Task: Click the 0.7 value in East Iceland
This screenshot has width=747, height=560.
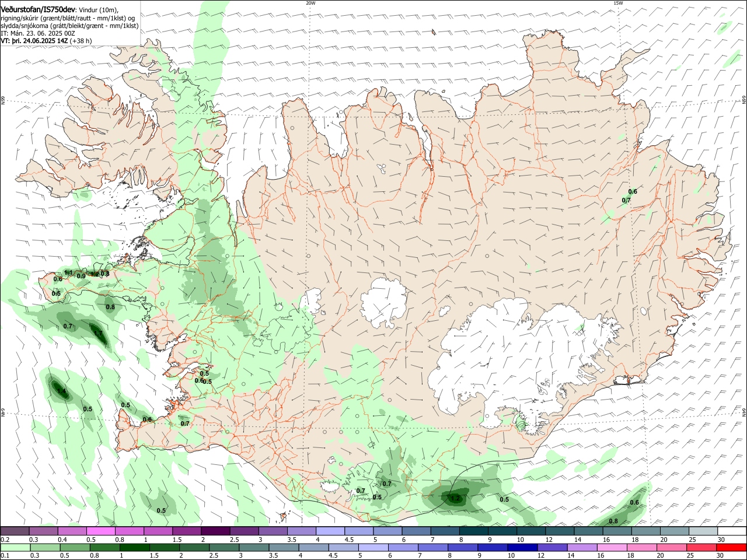Action: point(626,200)
